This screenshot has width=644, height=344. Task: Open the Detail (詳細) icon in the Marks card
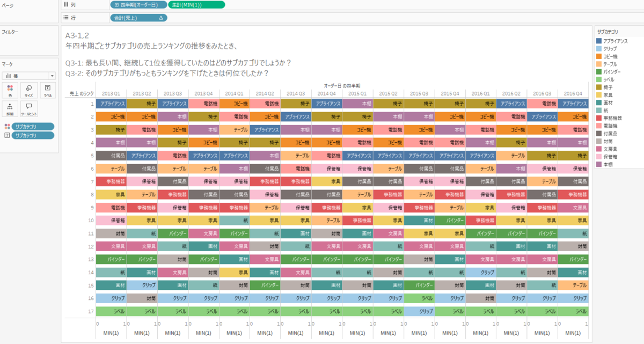tap(9, 108)
